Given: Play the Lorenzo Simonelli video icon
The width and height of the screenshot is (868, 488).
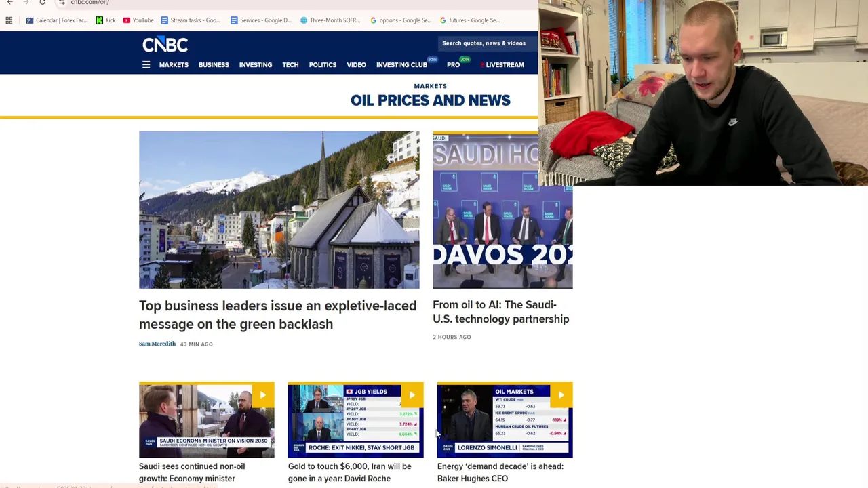Looking at the screenshot, I should [x=561, y=395].
